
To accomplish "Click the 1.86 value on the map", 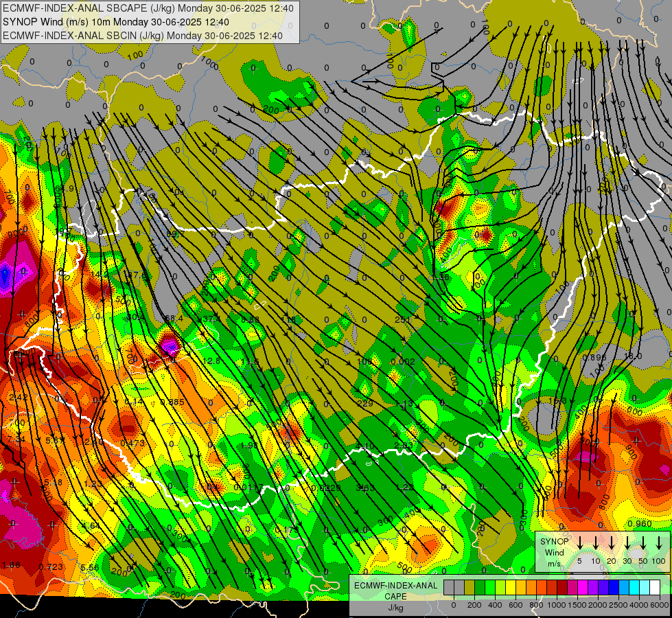I will click(x=11, y=565).
